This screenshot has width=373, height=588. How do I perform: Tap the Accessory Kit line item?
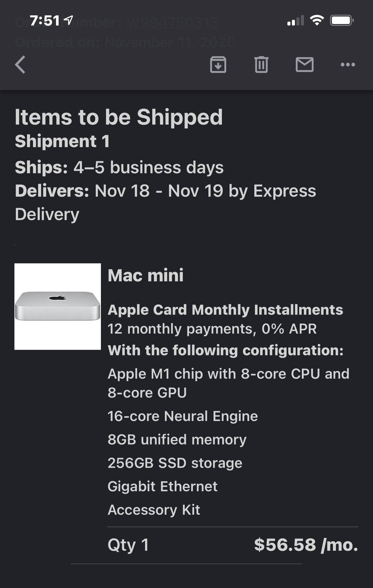point(154,510)
